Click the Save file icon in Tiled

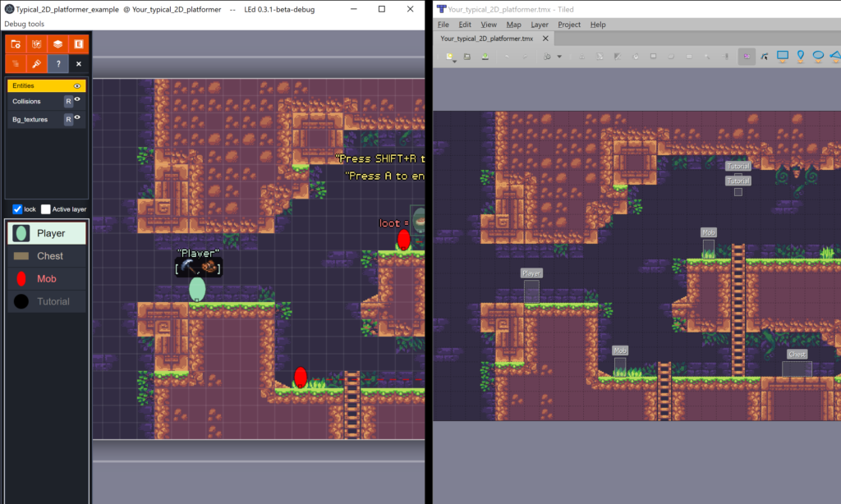pos(485,57)
